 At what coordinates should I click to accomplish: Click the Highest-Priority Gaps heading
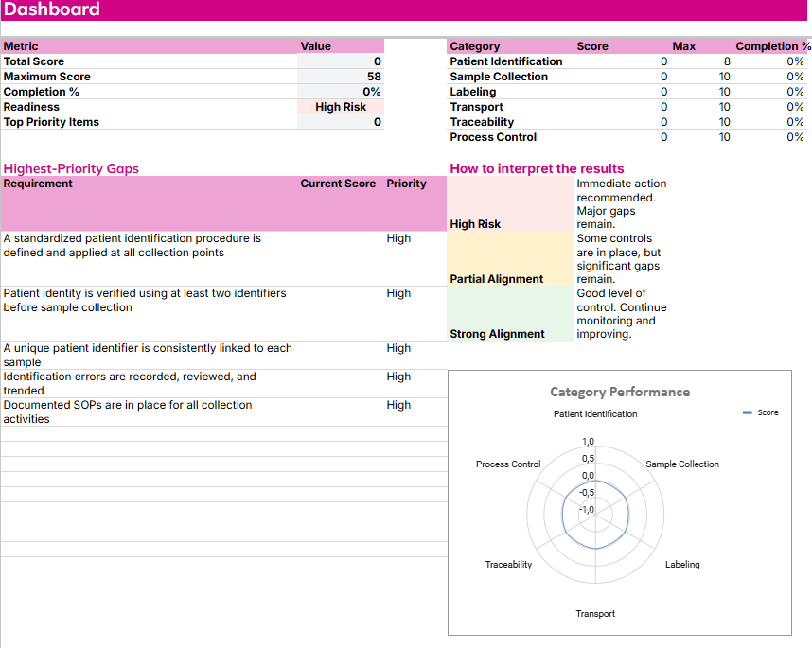pyautogui.click(x=71, y=168)
